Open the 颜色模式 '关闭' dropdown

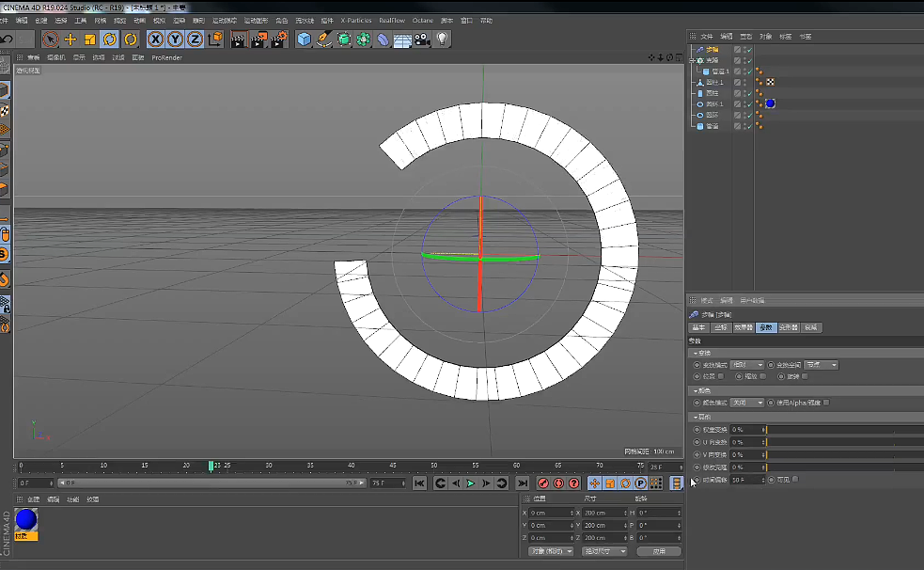pos(746,402)
